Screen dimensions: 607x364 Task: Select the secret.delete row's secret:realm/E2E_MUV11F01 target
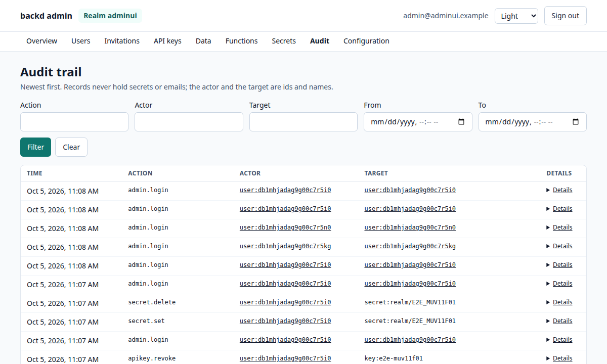[410, 302]
